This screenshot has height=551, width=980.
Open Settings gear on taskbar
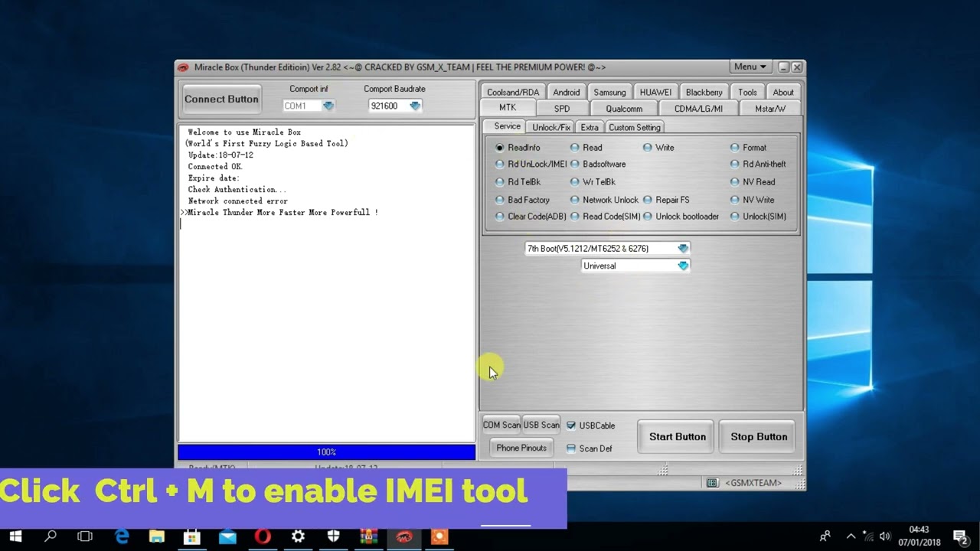(298, 536)
